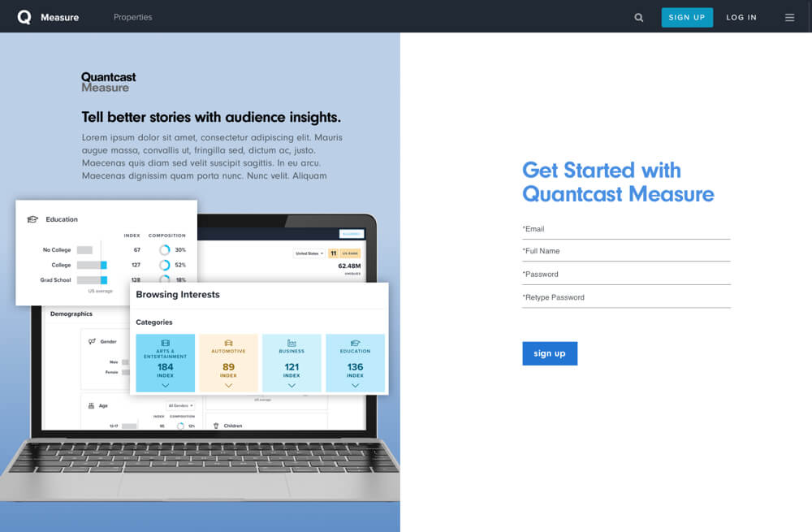This screenshot has width=812, height=532.
Task: Open the United States dropdown on laptop screen
Action: tap(309, 253)
